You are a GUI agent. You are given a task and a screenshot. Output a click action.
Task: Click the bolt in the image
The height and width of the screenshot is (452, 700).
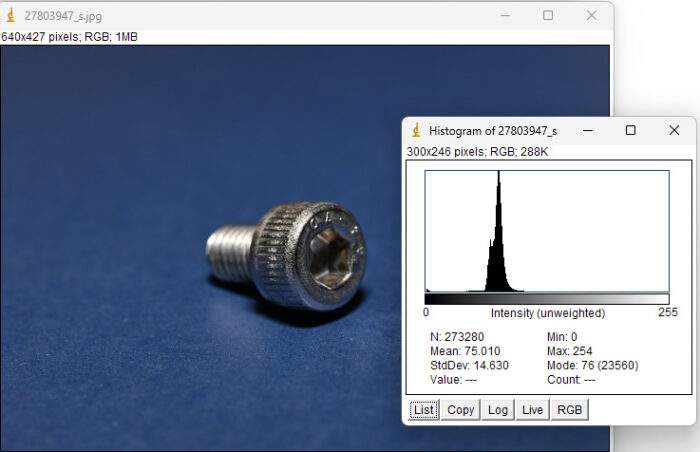coord(286,255)
